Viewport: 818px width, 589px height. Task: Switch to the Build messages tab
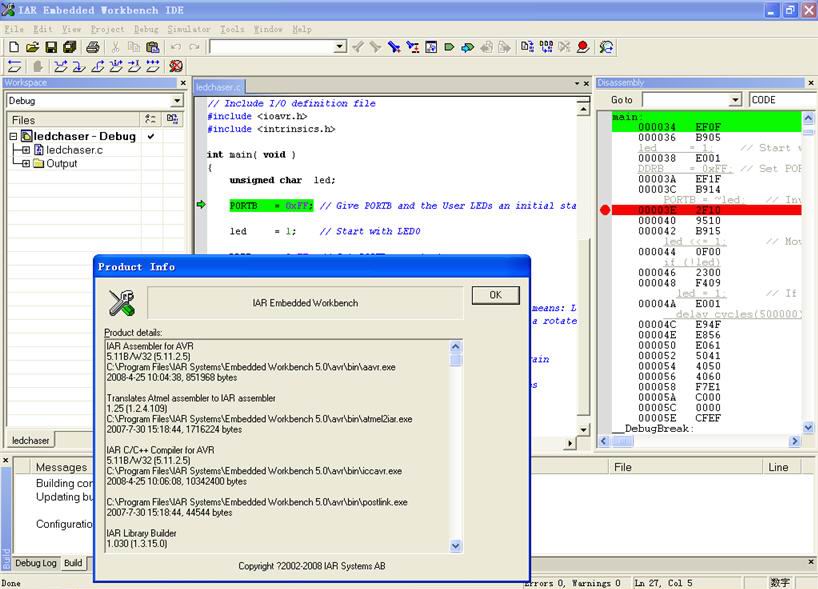click(73, 563)
